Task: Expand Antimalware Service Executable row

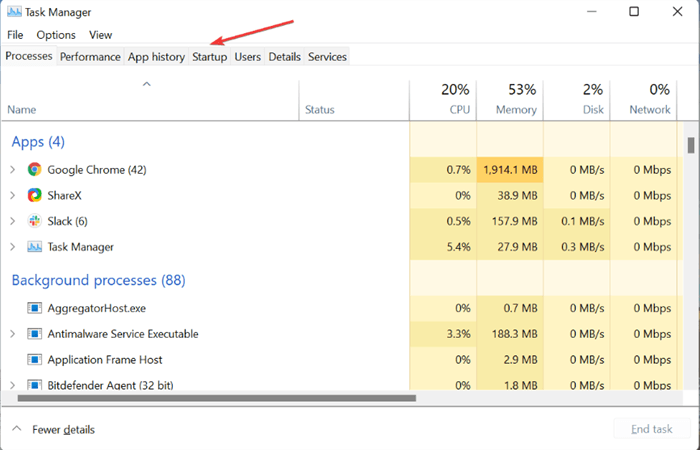Action: coord(12,334)
